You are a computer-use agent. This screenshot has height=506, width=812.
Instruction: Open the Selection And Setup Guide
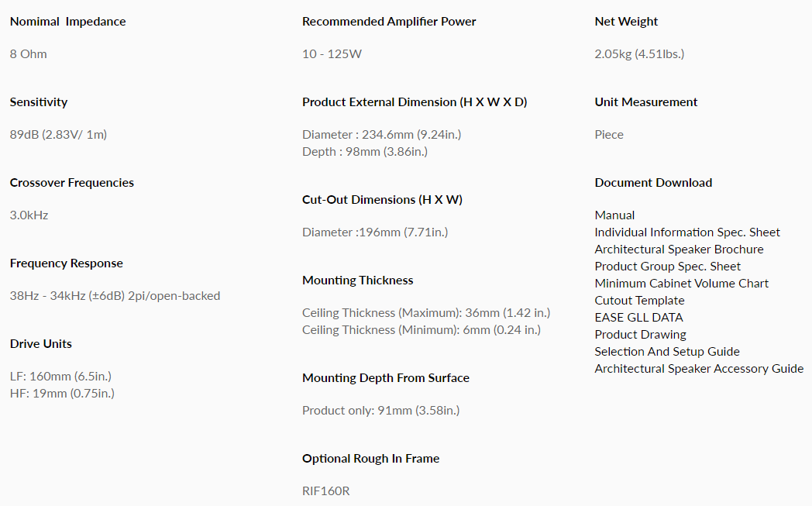(666, 352)
